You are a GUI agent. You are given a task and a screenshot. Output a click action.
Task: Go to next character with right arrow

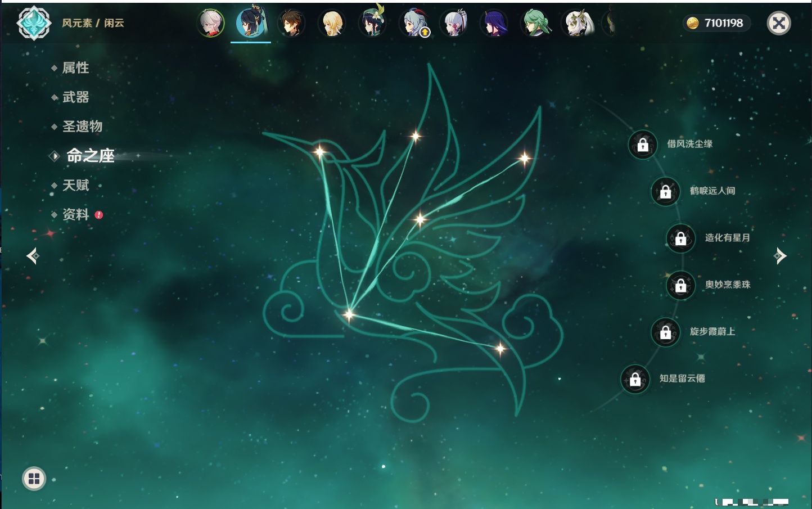click(780, 256)
